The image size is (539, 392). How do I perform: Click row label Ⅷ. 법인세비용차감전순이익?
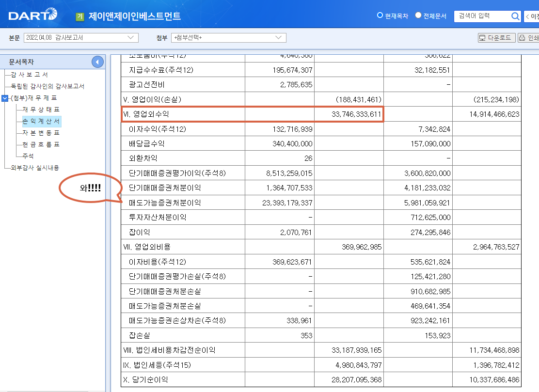click(169, 350)
